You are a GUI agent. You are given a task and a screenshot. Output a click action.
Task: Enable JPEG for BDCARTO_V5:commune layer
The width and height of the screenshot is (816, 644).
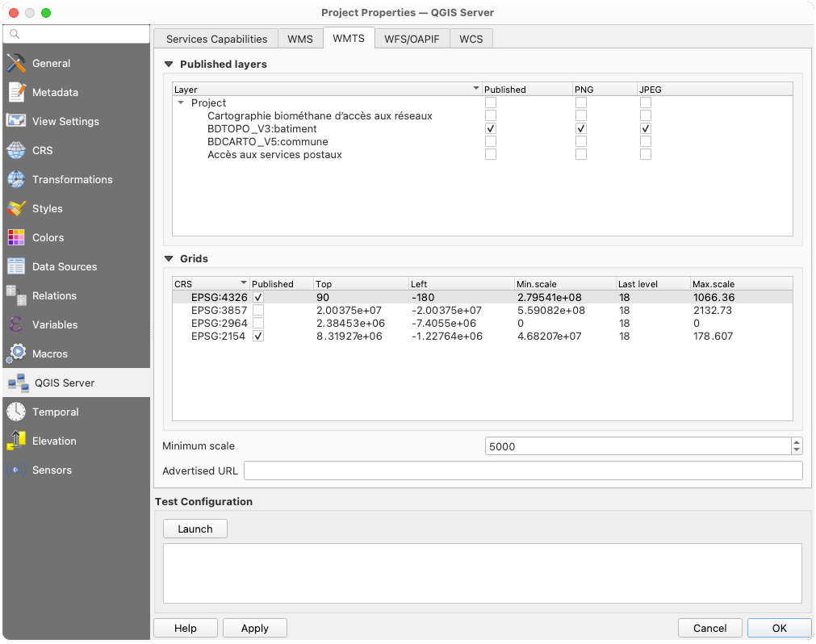(x=646, y=141)
